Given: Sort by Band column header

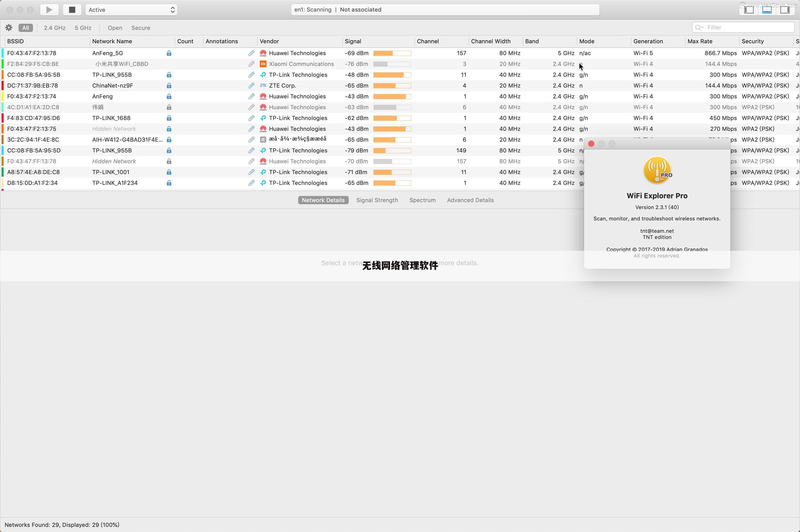Looking at the screenshot, I should click(532, 41).
